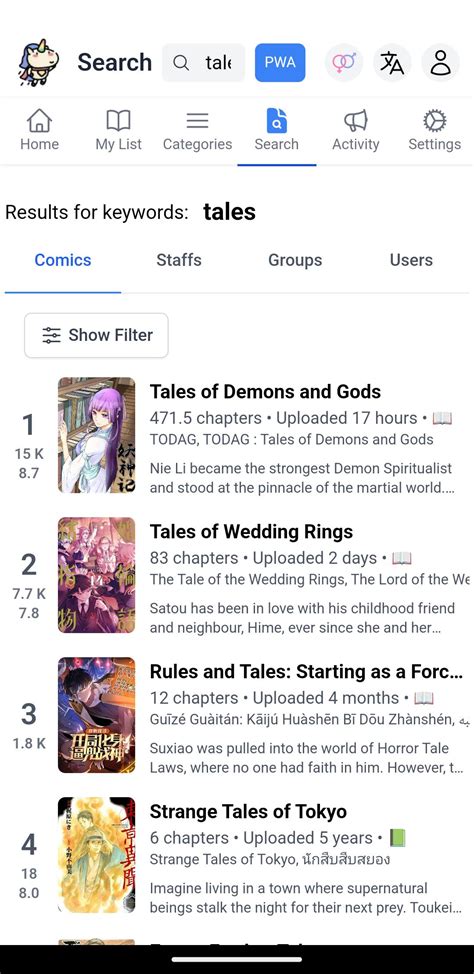
Task: Click Rules and Tales cover thumbnail
Action: 96,715
